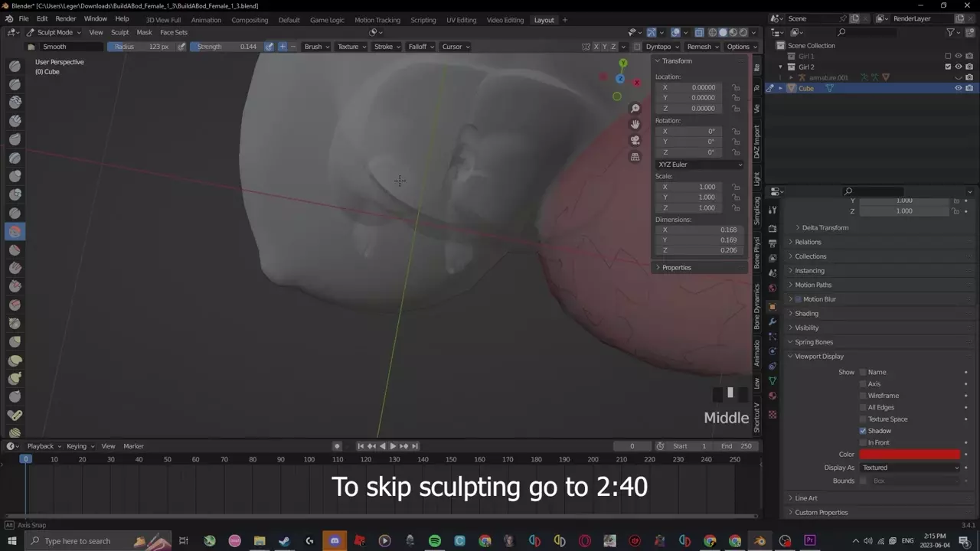Switch to the UV Editing workspace tab
This screenshot has height=551, width=980.
click(x=461, y=20)
